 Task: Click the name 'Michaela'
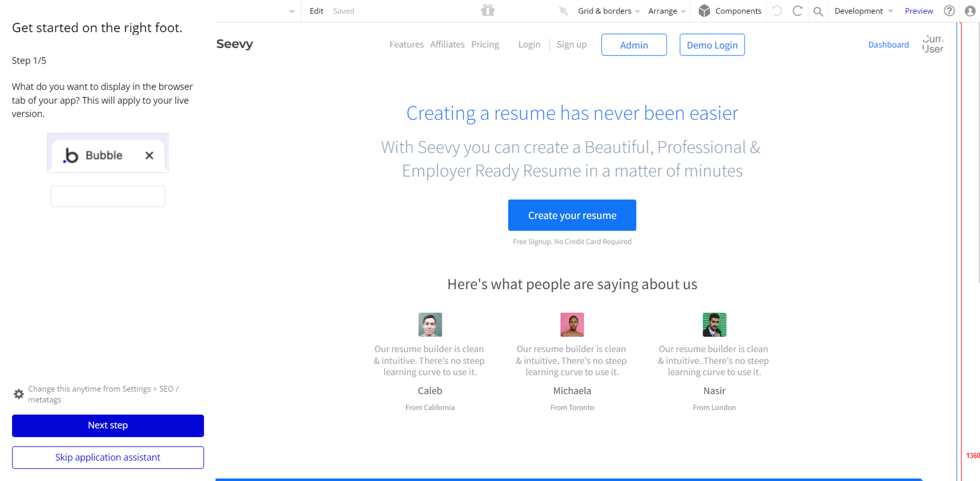pos(572,391)
